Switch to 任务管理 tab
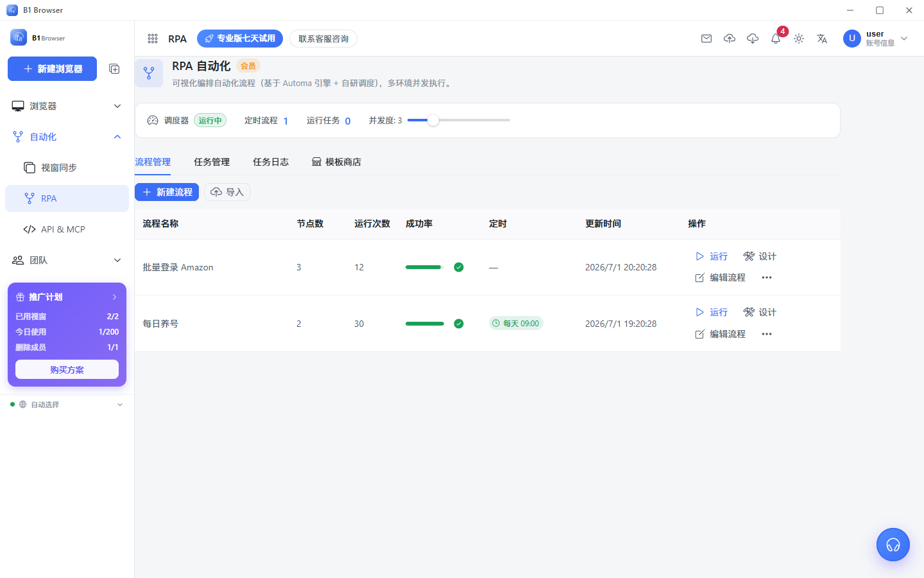This screenshot has width=924, height=578. tap(212, 162)
